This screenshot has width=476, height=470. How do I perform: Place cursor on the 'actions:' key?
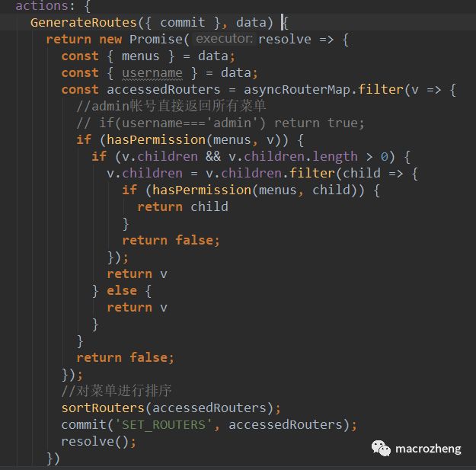[41, 6]
